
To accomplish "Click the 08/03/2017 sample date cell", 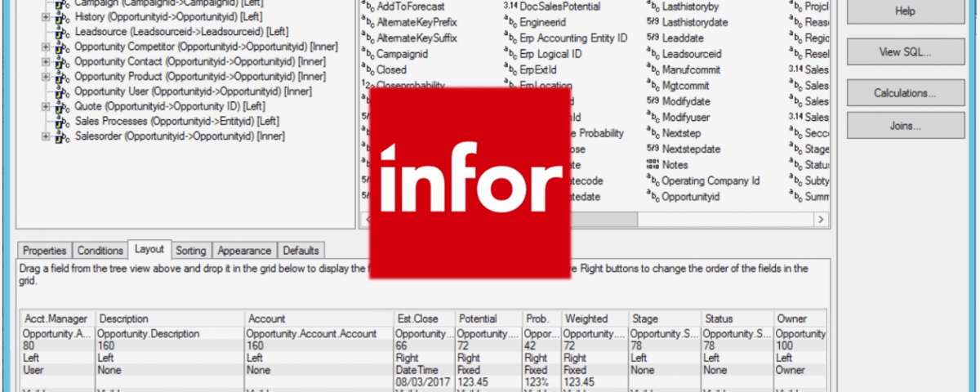I will coord(425,381).
